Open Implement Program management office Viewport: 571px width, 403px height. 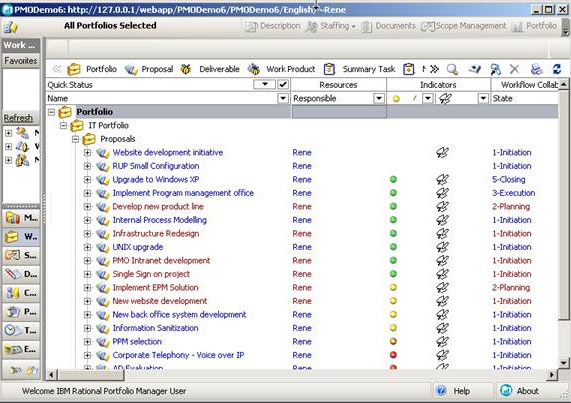click(x=183, y=193)
